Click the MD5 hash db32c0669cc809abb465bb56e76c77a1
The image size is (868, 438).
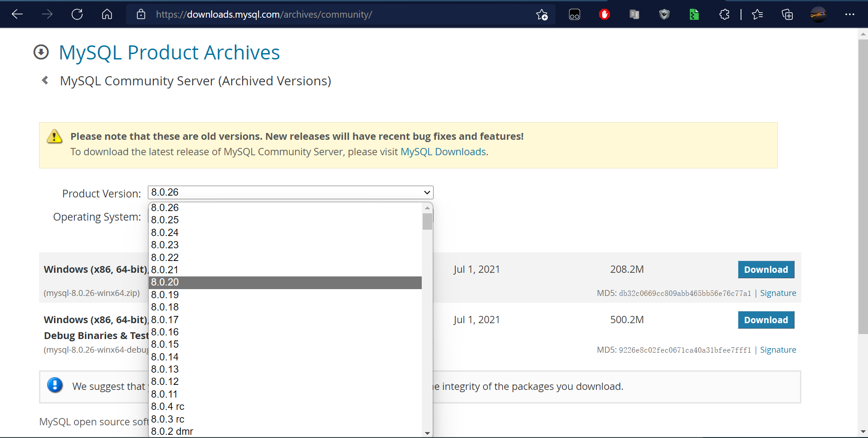tap(685, 293)
